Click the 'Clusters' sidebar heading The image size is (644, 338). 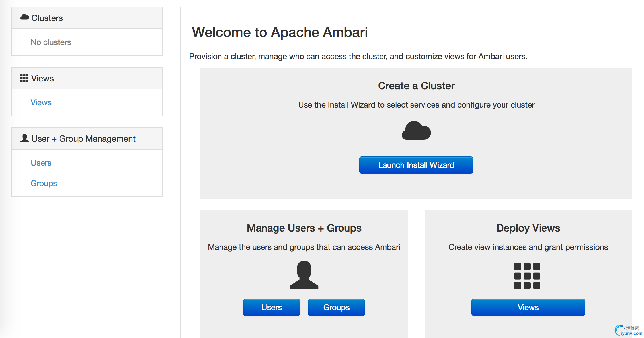(47, 18)
